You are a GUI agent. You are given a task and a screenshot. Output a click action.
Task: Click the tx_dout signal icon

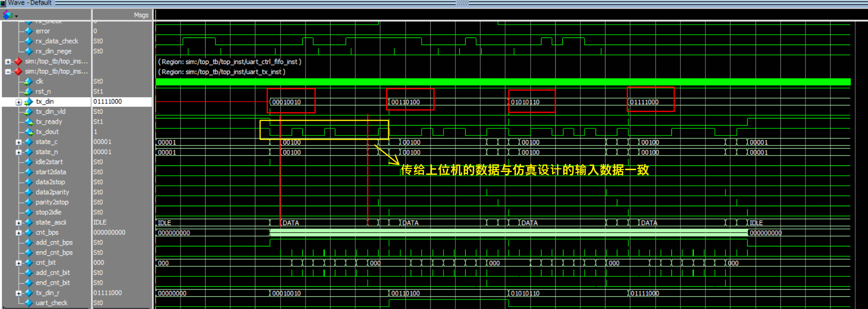(x=28, y=132)
